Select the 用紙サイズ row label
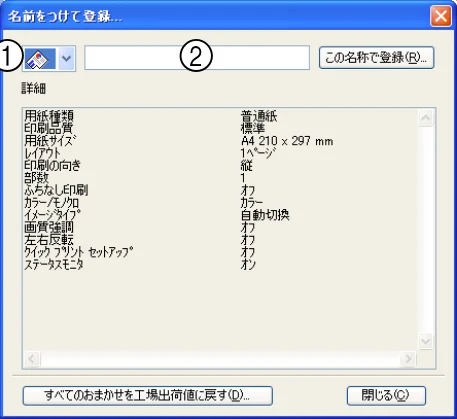457x419 pixels. click(50, 141)
